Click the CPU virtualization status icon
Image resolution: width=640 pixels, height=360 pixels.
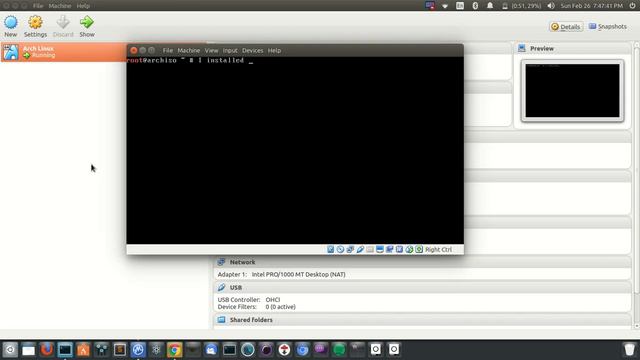399,249
